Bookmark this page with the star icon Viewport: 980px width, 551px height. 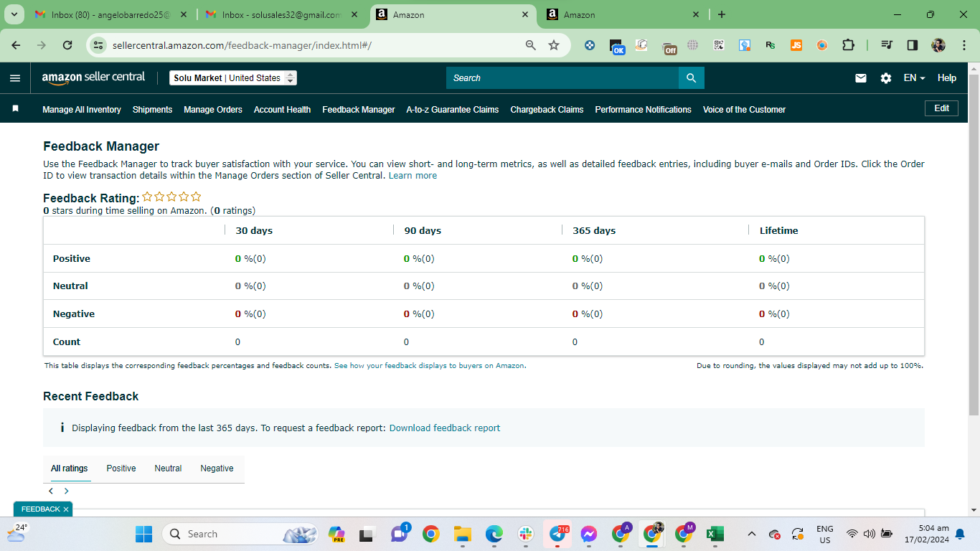click(x=554, y=45)
